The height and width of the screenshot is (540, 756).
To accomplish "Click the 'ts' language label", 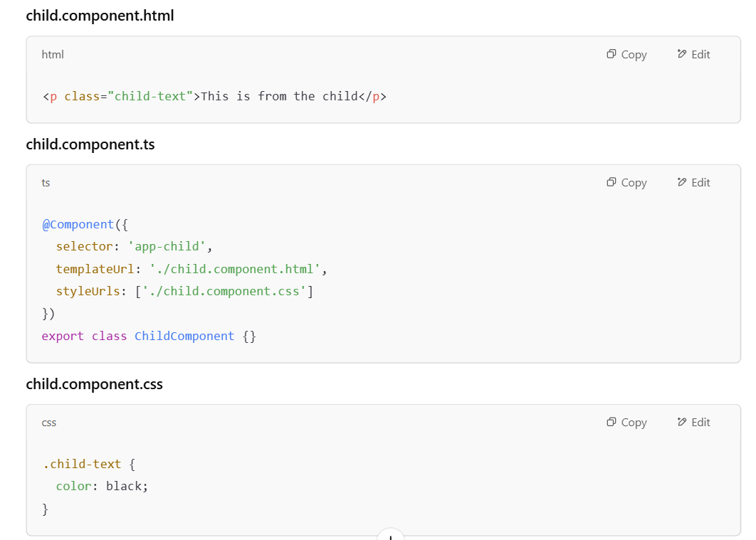I will 46,183.
